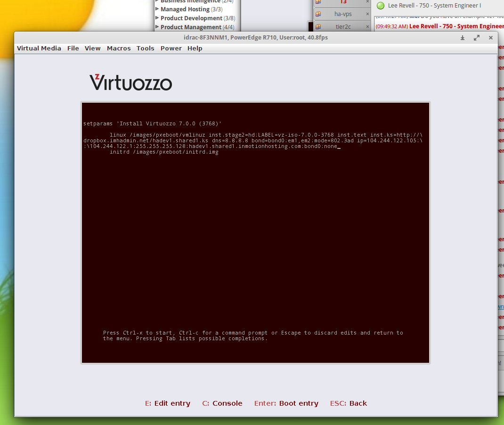The width and height of the screenshot is (504, 425).
Task: Open the File menu
Action: [x=73, y=48]
